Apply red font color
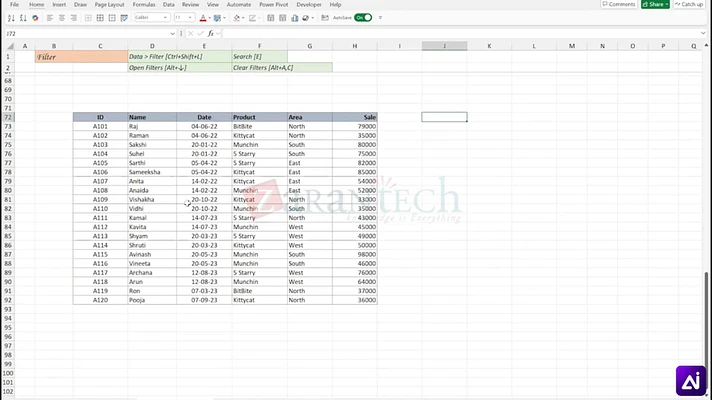The image size is (712, 400). point(203,18)
